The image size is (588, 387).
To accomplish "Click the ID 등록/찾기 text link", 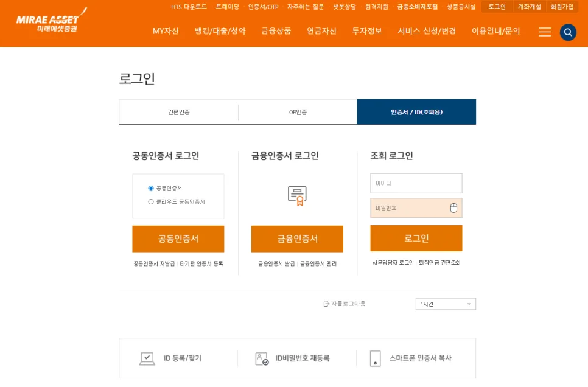I will [183, 358].
